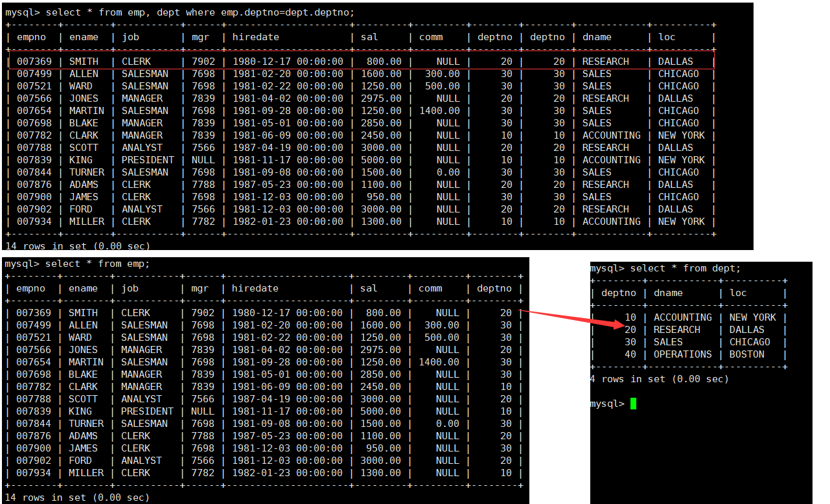The height and width of the screenshot is (504, 830).
Task: Click ANALYST in SCOTT's row of the emp-only table
Action: [141, 399]
